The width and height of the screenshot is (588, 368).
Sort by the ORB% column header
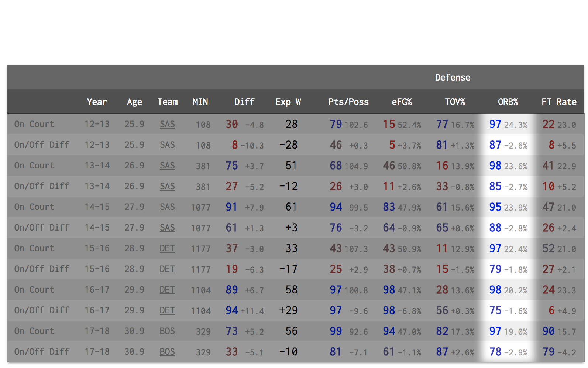tap(508, 102)
